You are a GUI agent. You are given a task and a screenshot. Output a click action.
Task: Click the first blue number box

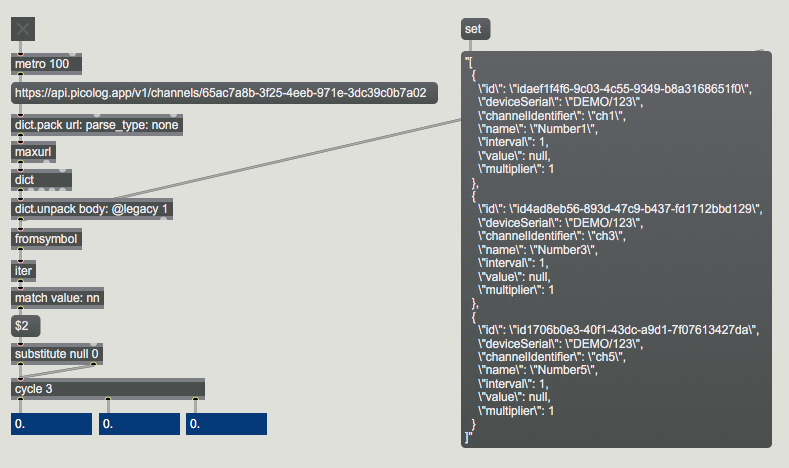tap(51, 424)
